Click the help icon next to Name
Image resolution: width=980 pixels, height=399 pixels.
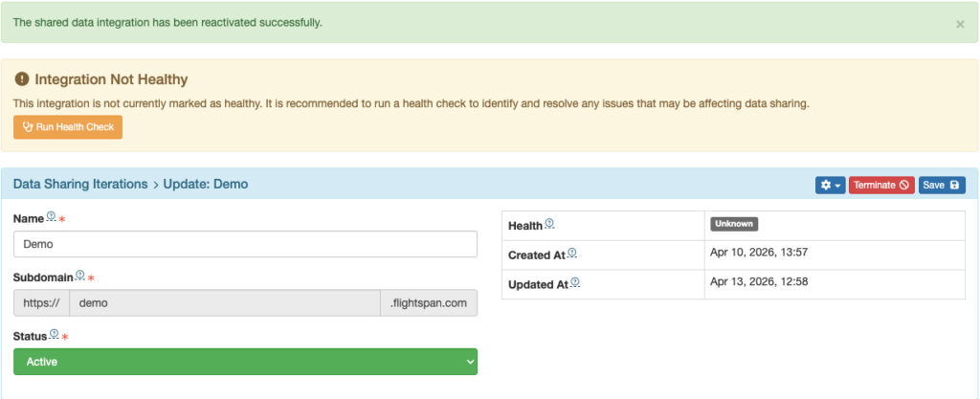52,217
